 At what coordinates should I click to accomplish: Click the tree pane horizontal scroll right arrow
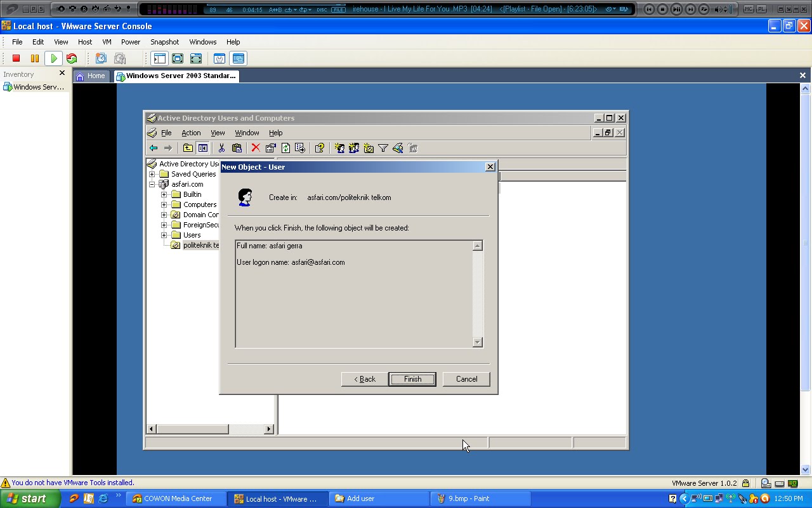(268, 429)
